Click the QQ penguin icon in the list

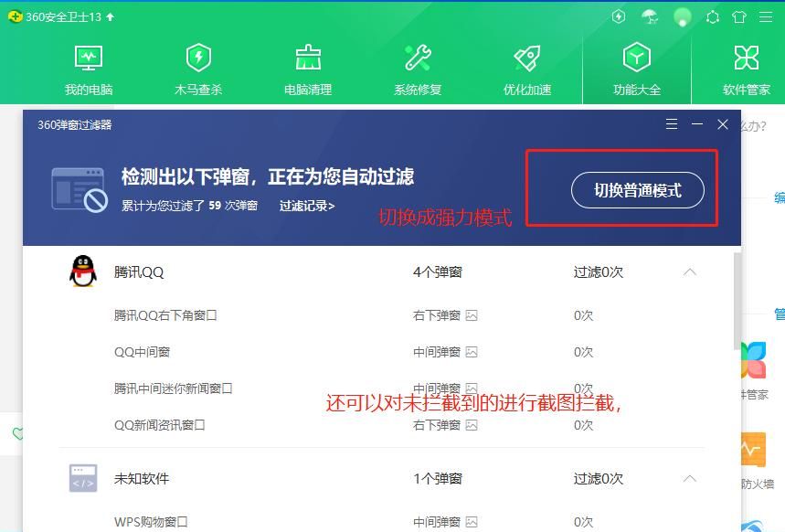(82, 271)
